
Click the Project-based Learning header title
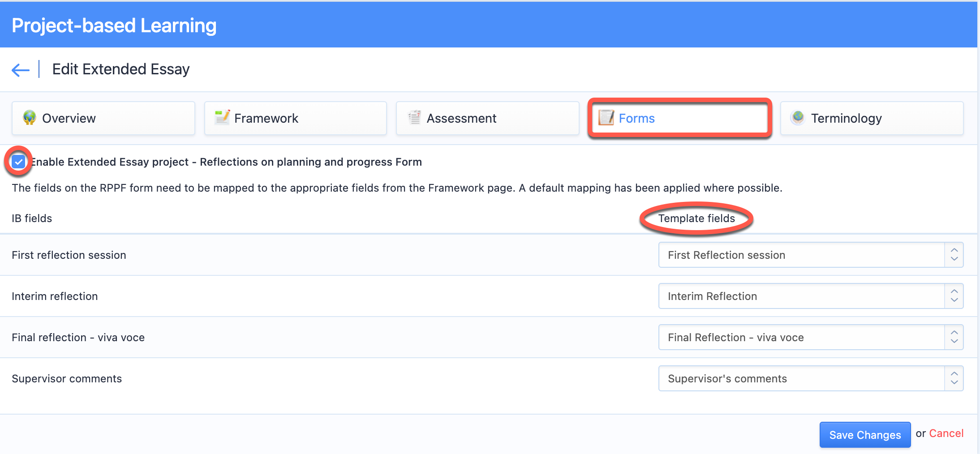point(114,26)
